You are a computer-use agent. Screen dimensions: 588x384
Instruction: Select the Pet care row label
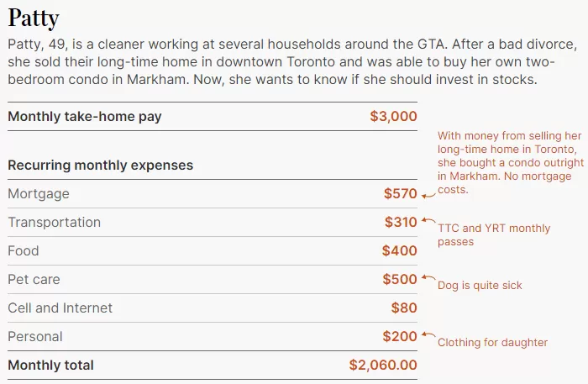[34, 279]
